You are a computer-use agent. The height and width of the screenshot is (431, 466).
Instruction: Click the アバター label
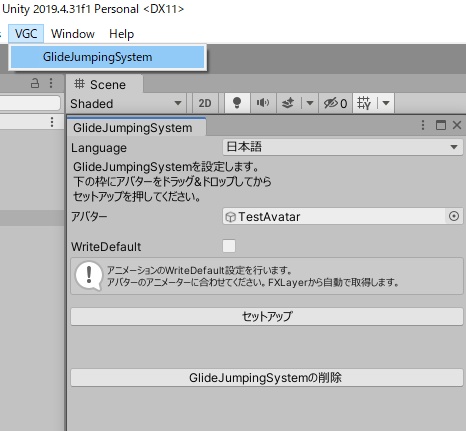[x=89, y=217]
